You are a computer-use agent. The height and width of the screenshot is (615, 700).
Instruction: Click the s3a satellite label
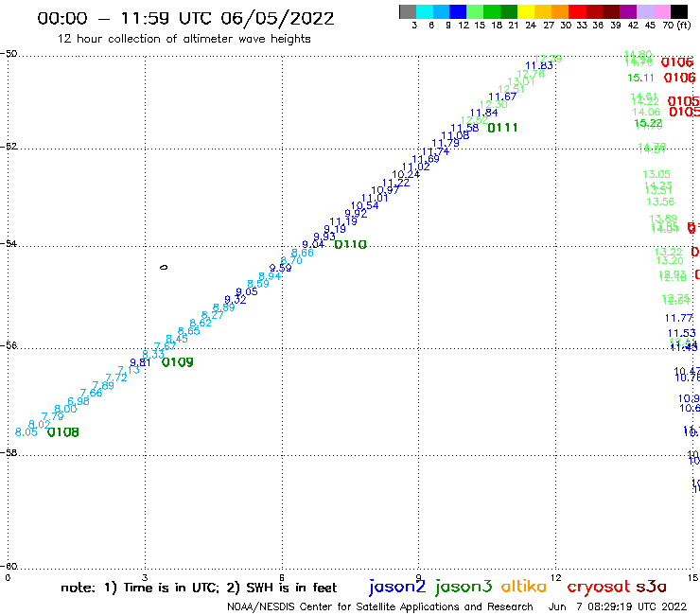click(x=651, y=587)
